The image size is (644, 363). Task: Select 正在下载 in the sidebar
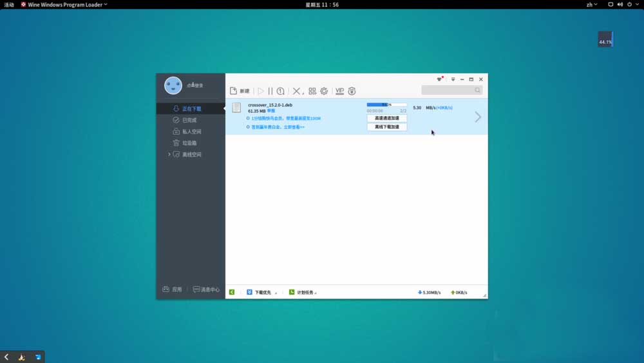click(x=191, y=108)
